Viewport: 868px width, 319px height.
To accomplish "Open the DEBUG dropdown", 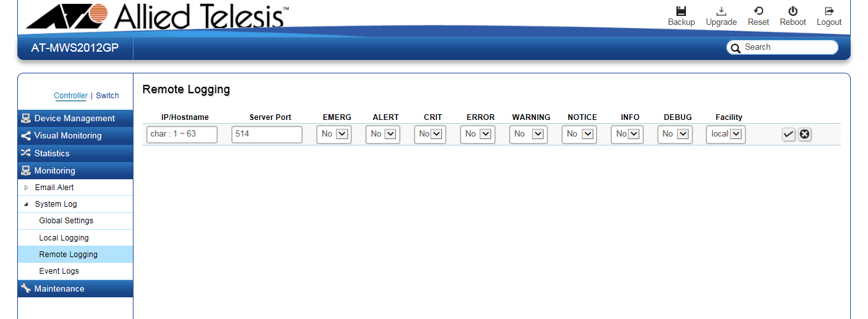I will [x=675, y=134].
